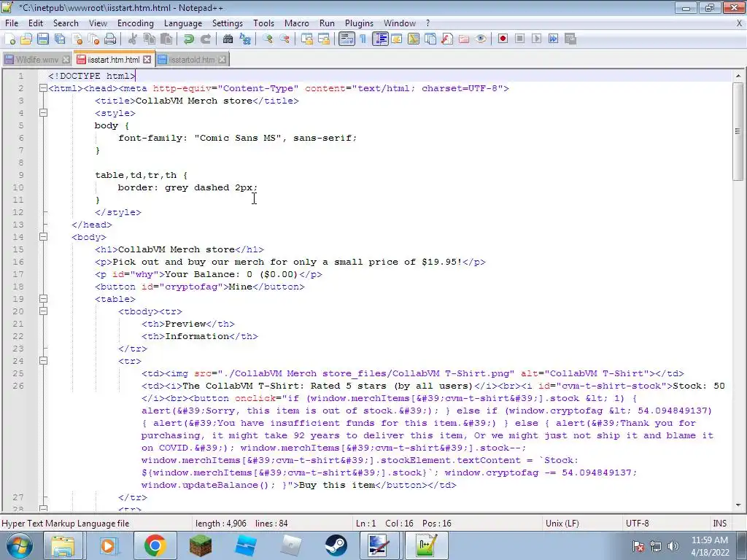This screenshot has width=747, height=560.
Task: Click UTF-8 encoding in status bar
Action: [x=638, y=524]
